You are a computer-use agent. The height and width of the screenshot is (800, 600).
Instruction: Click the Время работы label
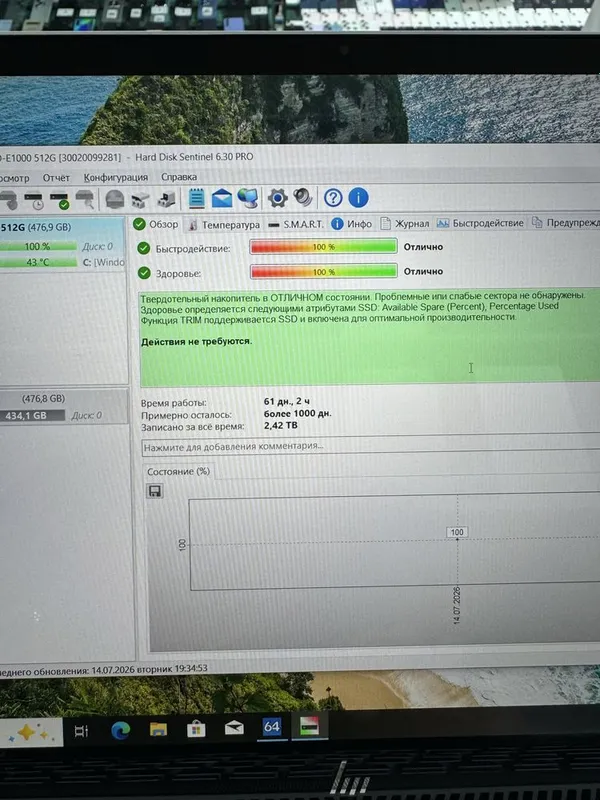pos(173,403)
